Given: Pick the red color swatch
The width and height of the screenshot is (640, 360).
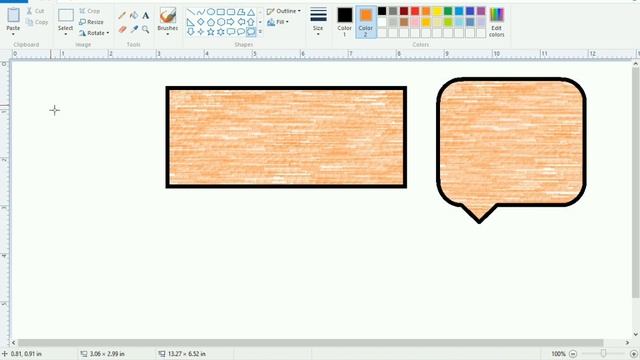Looking at the screenshot, I should tap(415, 11).
